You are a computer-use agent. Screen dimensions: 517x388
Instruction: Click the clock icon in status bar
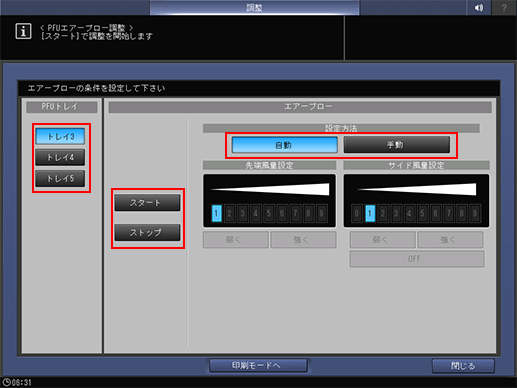coord(6,382)
